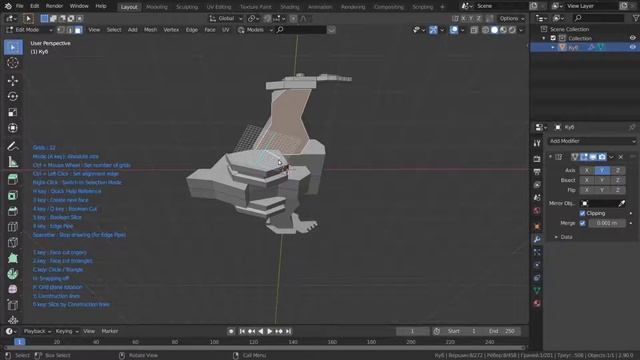Pick the Bevel tool
Screen dimensions: 640x360
click(x=13, y=211)
